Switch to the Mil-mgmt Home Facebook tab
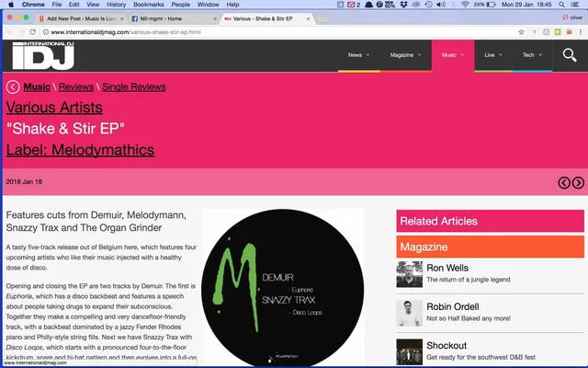588x368 pixels. point(174,18)
